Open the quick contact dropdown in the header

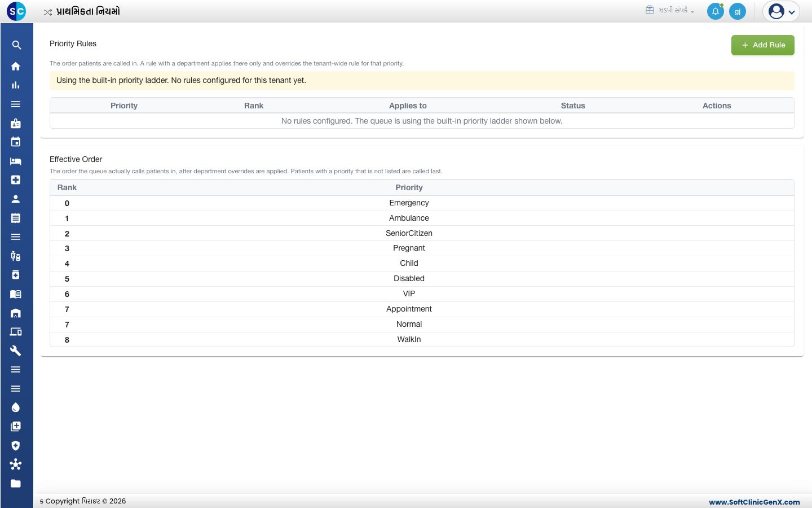670,10
